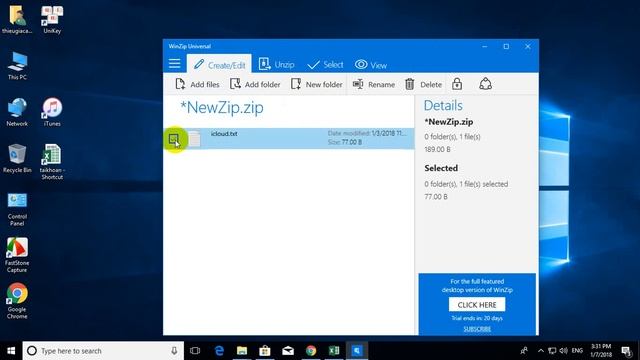Click the CLICK HERE button

[x=477, y=304]
